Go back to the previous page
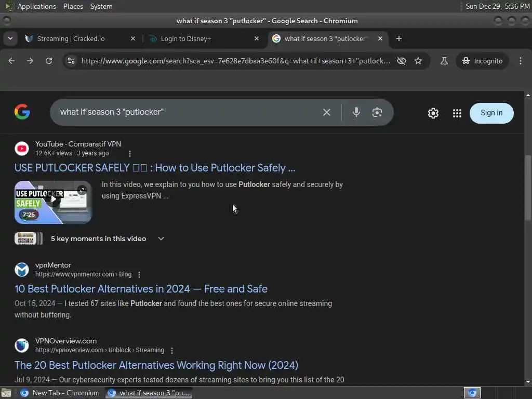Viewport: 532px width, 399px height. [x=11, y=61]
